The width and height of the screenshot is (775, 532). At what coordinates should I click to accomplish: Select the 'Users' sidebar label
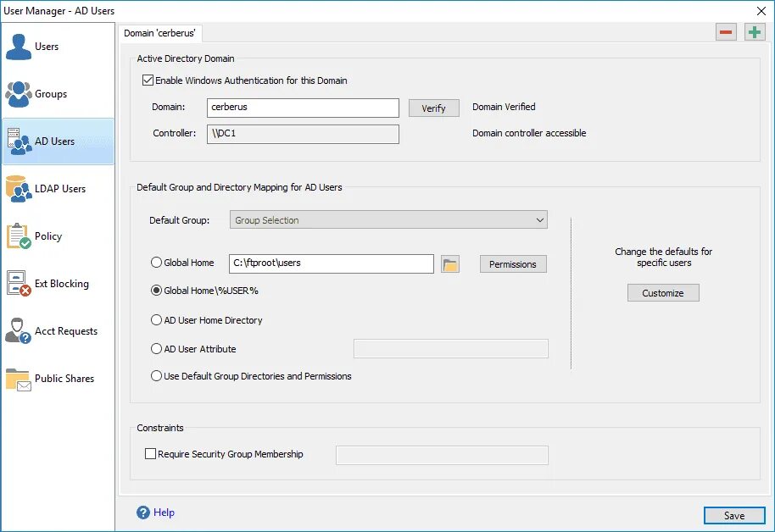click(47, 47)
